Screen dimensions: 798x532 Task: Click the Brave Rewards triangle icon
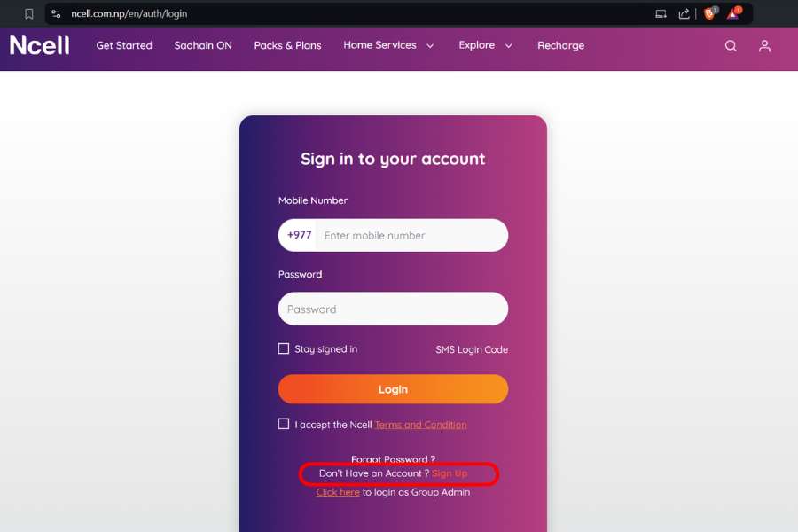pyautogui.click(x=733, y=14)
